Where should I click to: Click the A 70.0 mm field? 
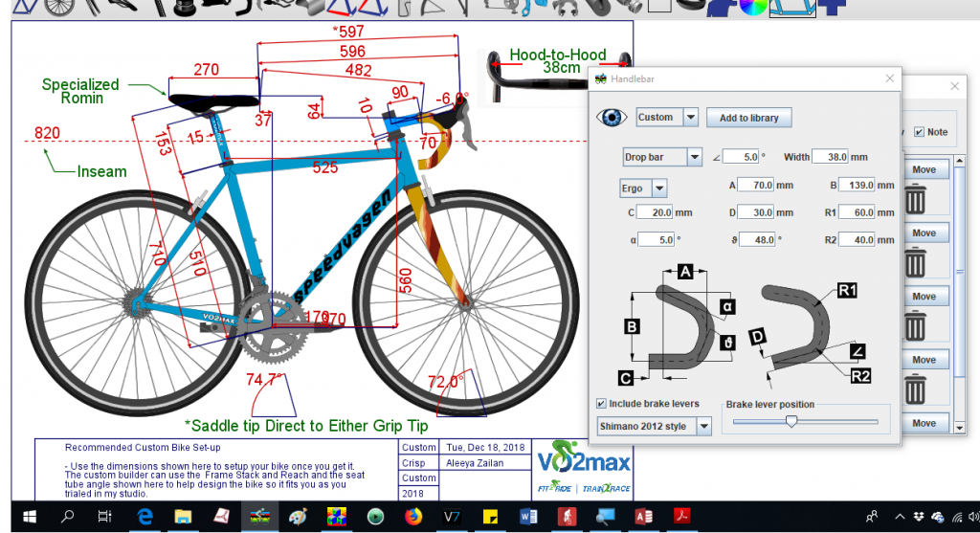tap(756, 185)
